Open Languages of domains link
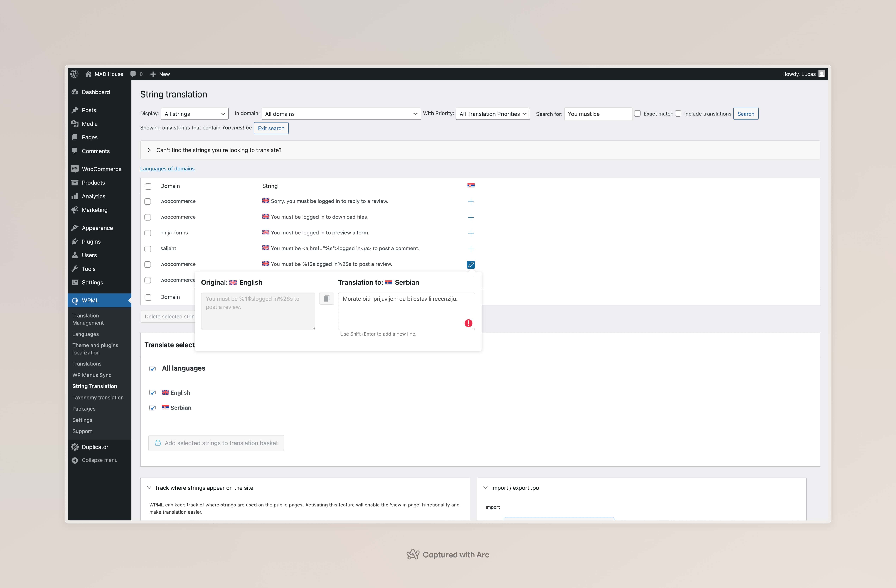 [167, 169]
